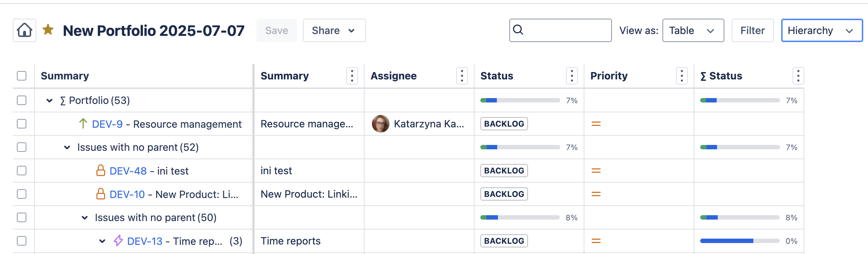Open the Assignee column options menu
This screenshot has width=868, height=254.
pos(462,76)
